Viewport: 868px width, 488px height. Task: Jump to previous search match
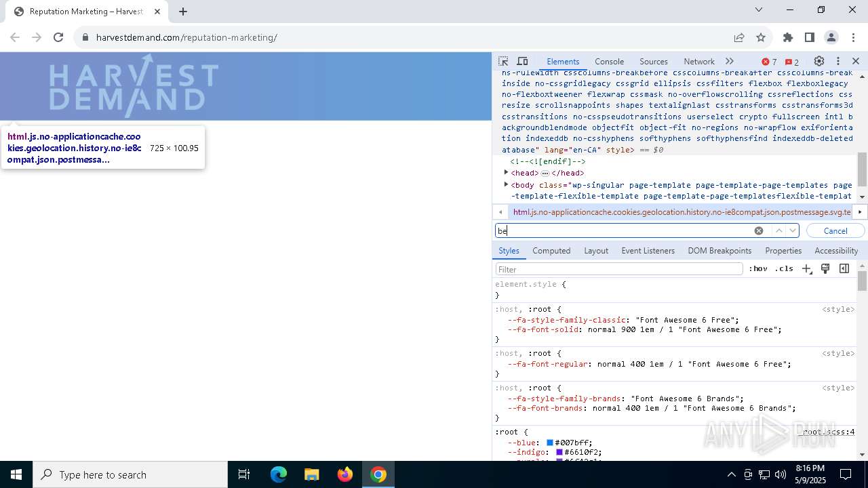point(779,230)
